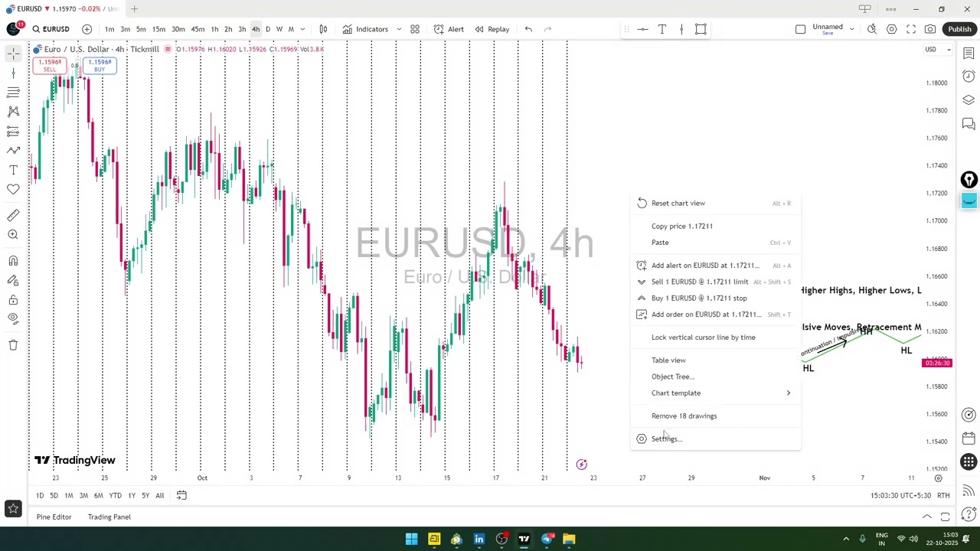980x551 pixels.
Task: Open the Fibonacci tools in left toolbar
Action: [13, 93]
